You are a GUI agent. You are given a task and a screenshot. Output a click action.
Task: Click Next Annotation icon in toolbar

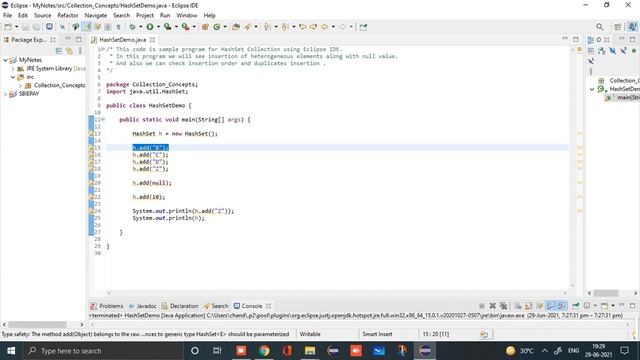tap(267, 27)
